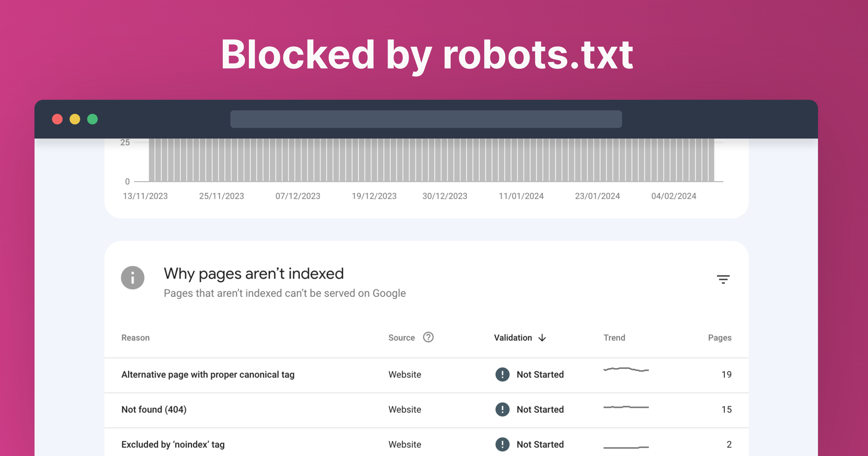Click 'Not Started' validation status for 404 errors
Screen dimensions: 868x456
pyautogui.click(x=540, y=409)
